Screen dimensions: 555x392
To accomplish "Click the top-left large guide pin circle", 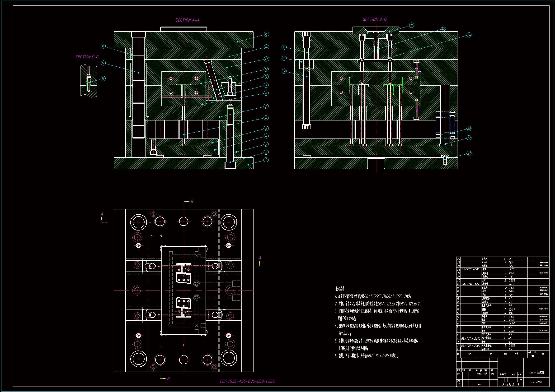I will click(138, 222).
